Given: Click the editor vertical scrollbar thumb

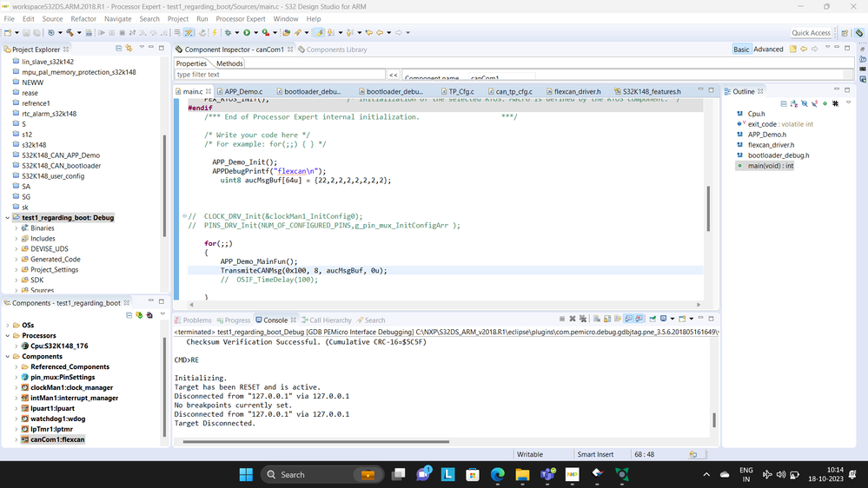Looking at the screenshot, I should (x=708, y=208).
